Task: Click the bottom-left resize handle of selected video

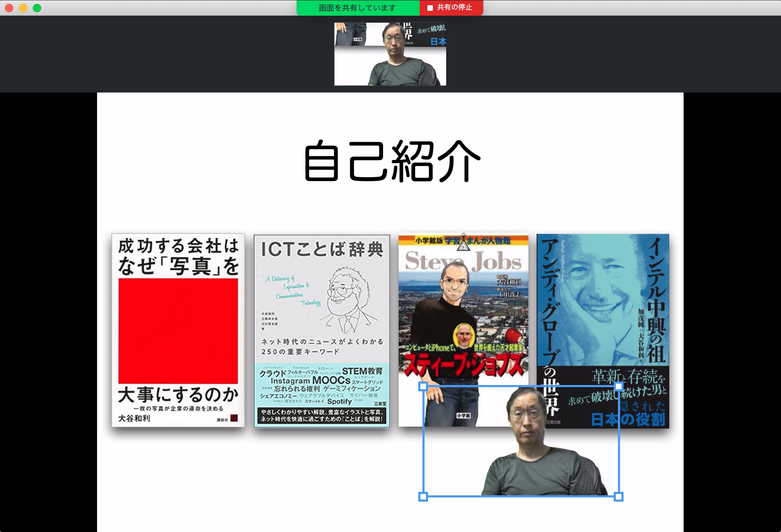Action: tap(423, 496)
